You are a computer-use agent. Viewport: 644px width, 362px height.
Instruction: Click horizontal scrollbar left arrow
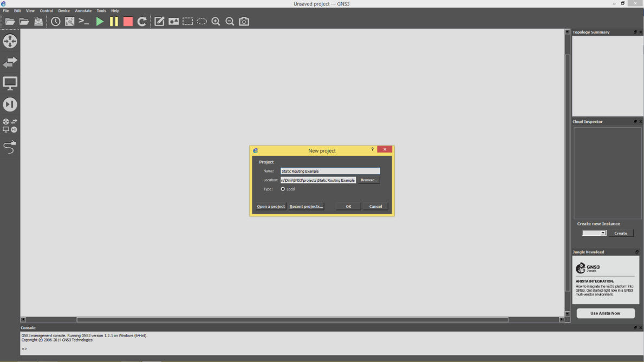[23, 319]
